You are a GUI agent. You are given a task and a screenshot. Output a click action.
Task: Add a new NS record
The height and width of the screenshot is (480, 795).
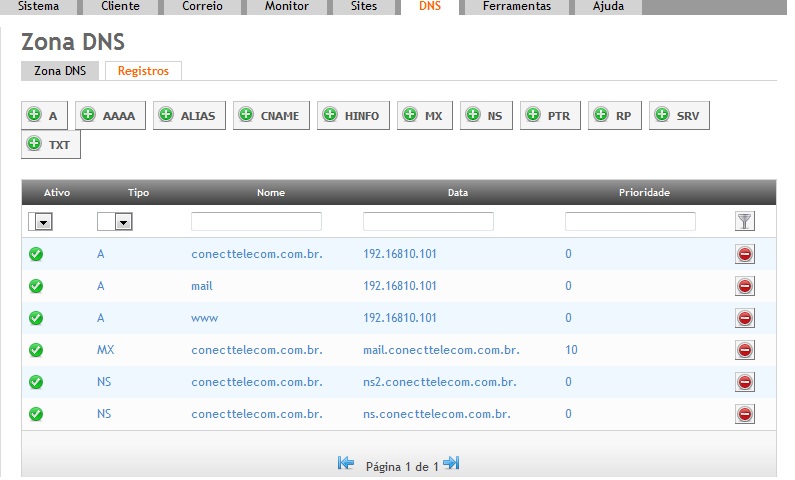point(486,116)
